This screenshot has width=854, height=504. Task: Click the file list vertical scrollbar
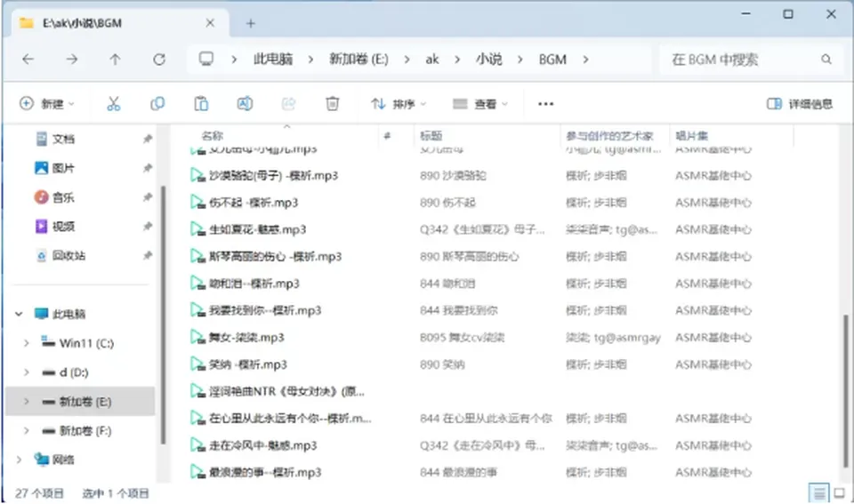pos(846,389)
